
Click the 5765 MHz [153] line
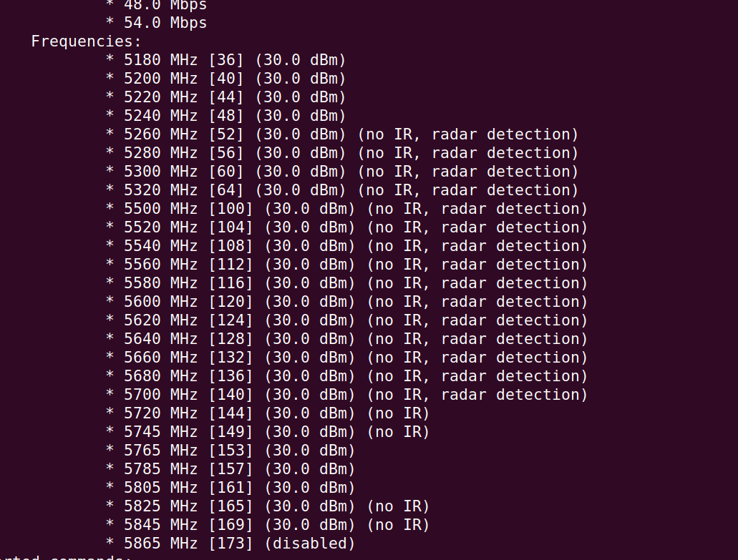230,451
